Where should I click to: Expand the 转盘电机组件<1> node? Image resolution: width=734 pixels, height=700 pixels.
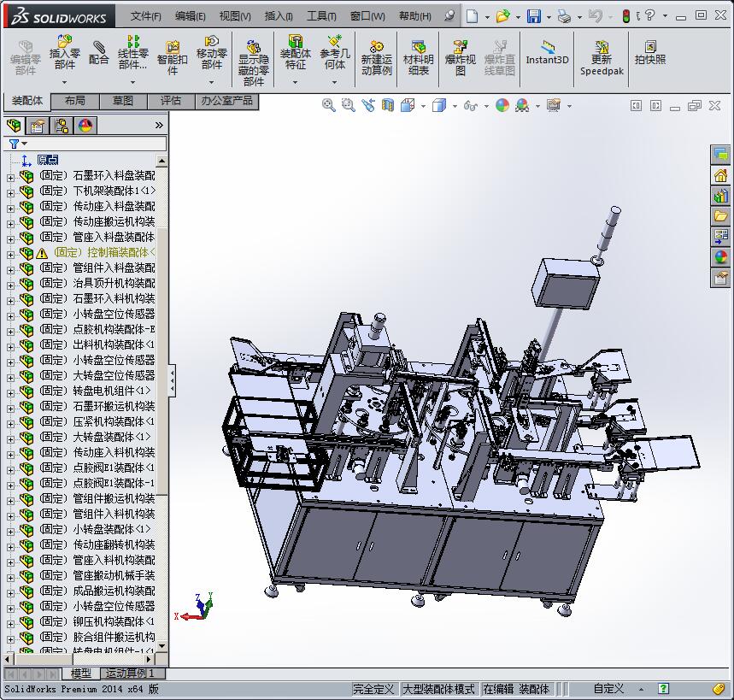(10, 393)
